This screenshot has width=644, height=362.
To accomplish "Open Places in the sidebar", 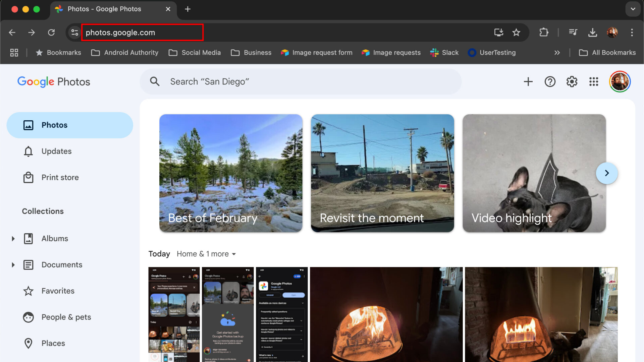I will coord(53,343).
